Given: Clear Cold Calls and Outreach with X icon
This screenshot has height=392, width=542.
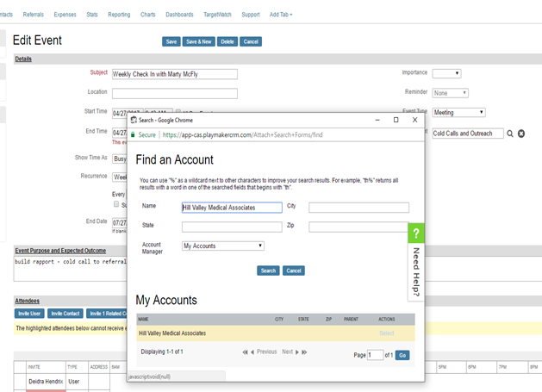Looking at the screenshot, I should pos(521,134).
